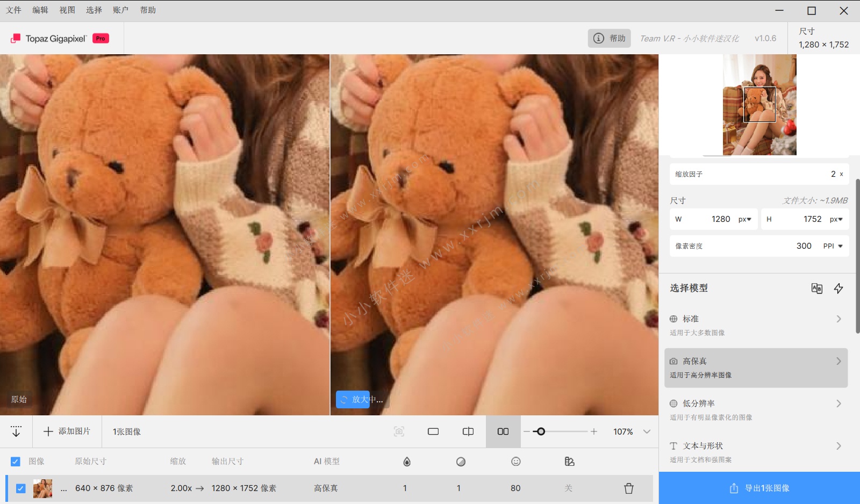Image resolution: width=860 pixels, height=504 pixels.
Task: Click the navigator thumbnail in the top right panel
Action: (759, 105)
